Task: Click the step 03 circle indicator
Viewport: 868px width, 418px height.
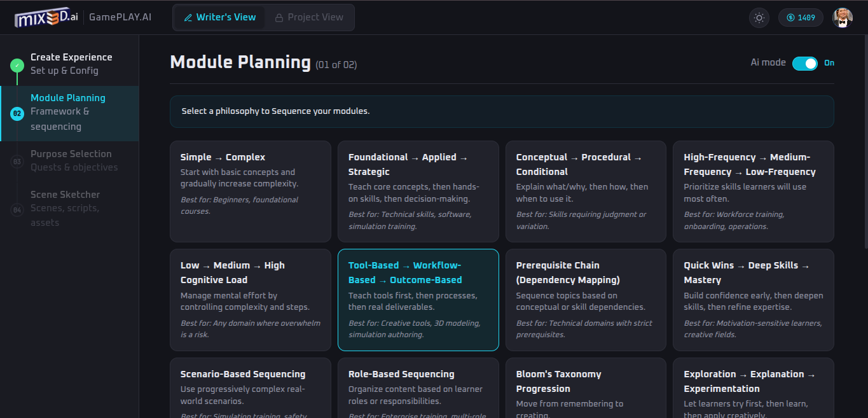Action: [17, 162]
